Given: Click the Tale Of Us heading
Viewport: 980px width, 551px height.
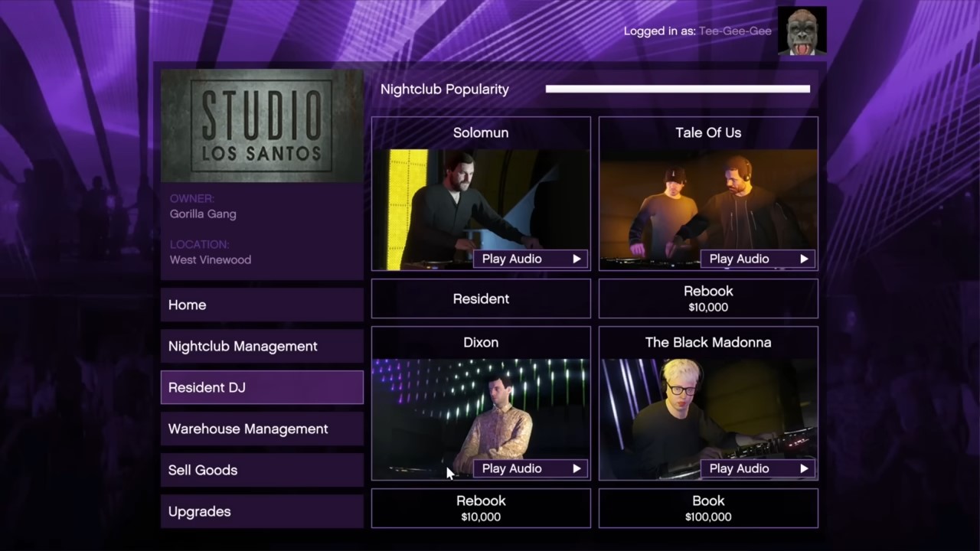Looking at the screenshot, I should click(x=708, y=132).
